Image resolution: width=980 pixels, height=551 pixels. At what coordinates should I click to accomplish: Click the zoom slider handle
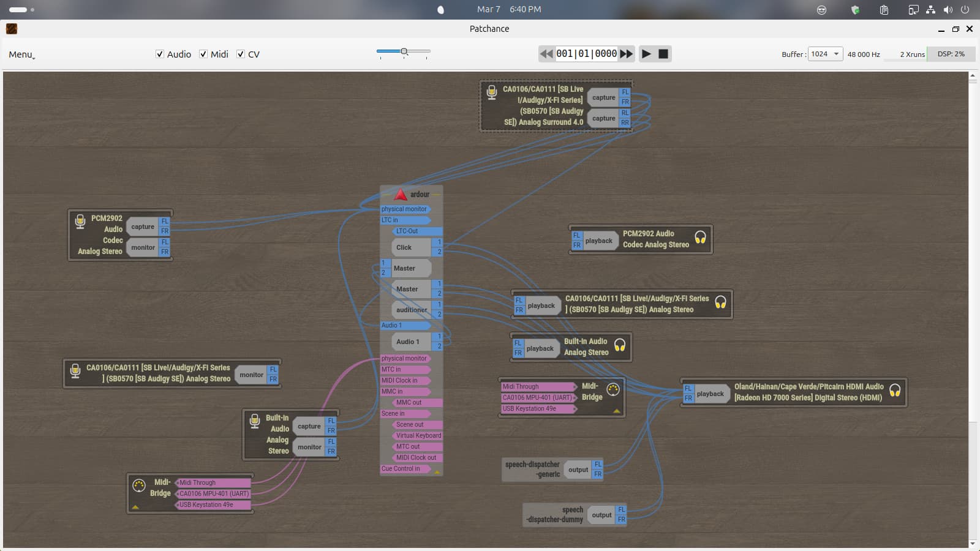point(404,51)
